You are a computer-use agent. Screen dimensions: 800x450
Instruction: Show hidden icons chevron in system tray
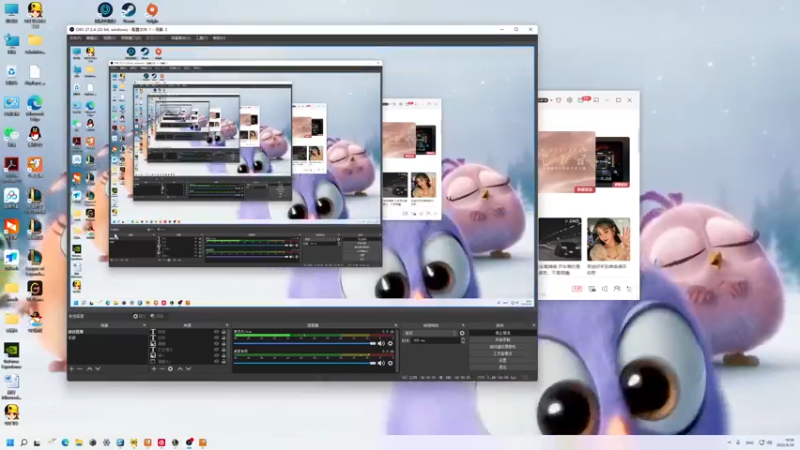(x=729, y=442)
